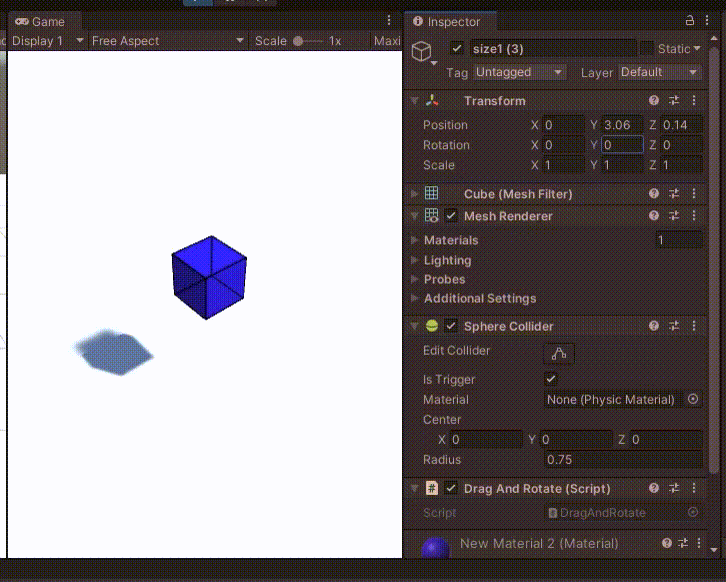Click the Materials count field

click(x=678, y=240)
